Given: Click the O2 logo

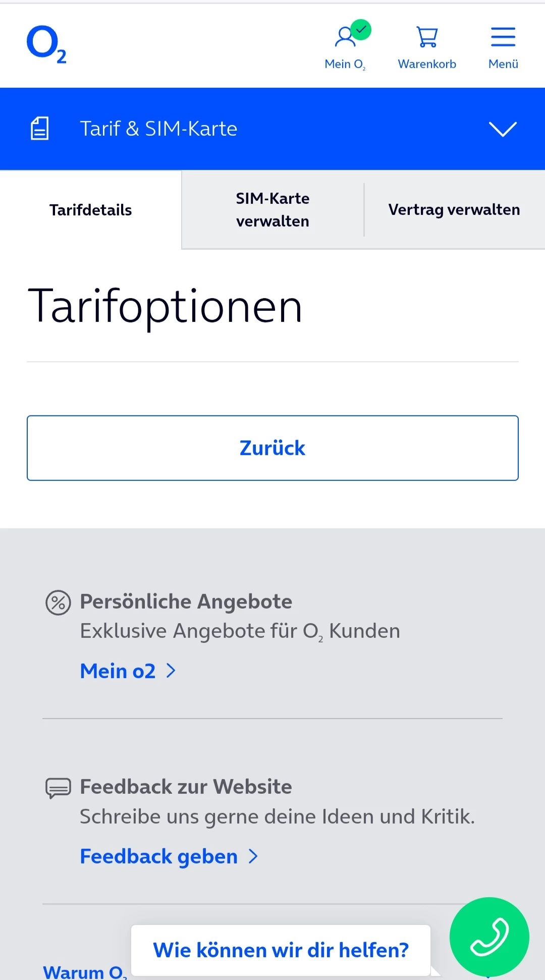Looking at the screenshot, I should click(46, 44).
